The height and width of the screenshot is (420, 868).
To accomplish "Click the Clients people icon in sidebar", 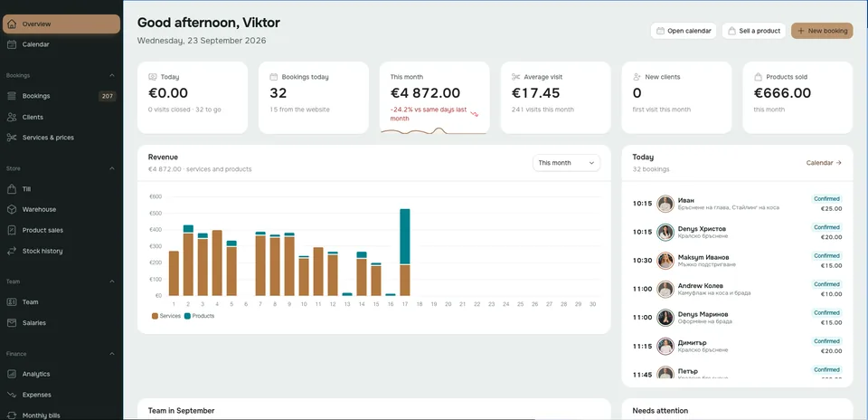I will (x=12, y=117).
